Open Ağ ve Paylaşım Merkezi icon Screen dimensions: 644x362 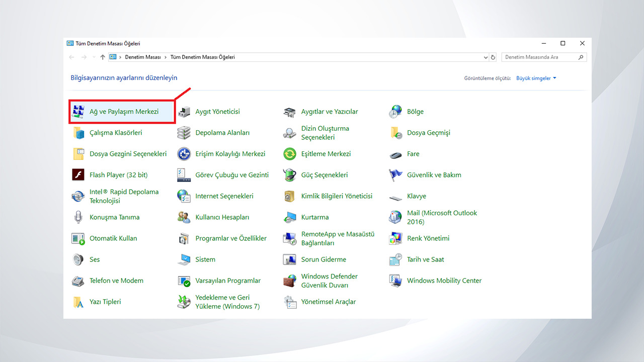[78, 112]
